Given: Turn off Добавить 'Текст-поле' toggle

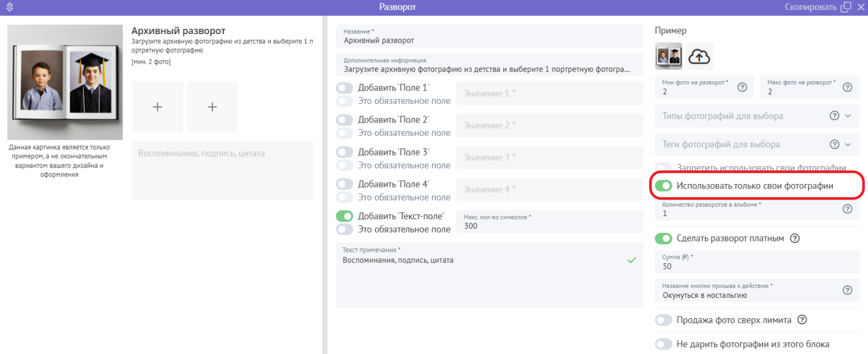Looking at the screenshot, I should [344, 217].
